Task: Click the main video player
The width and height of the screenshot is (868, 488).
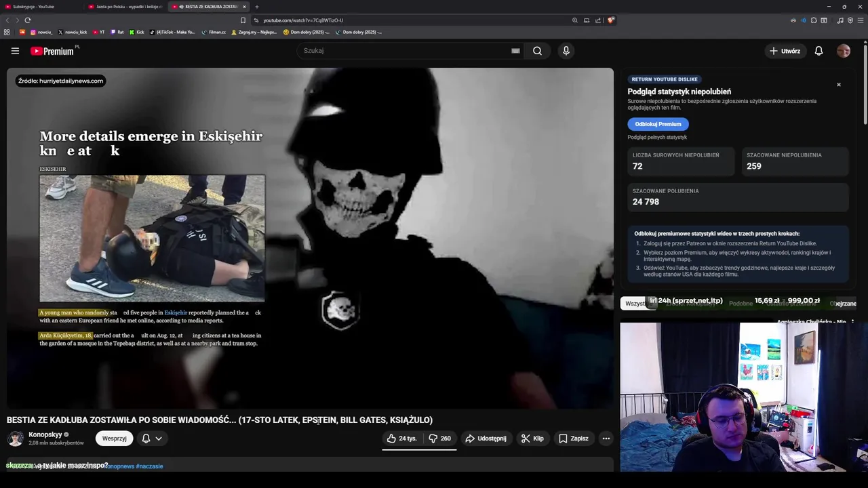Action: coord(310,238)
